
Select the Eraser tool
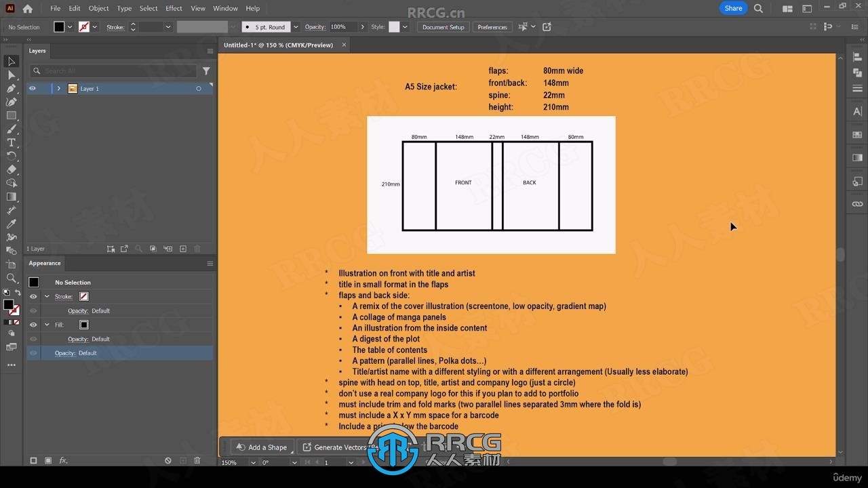(11, 169)
